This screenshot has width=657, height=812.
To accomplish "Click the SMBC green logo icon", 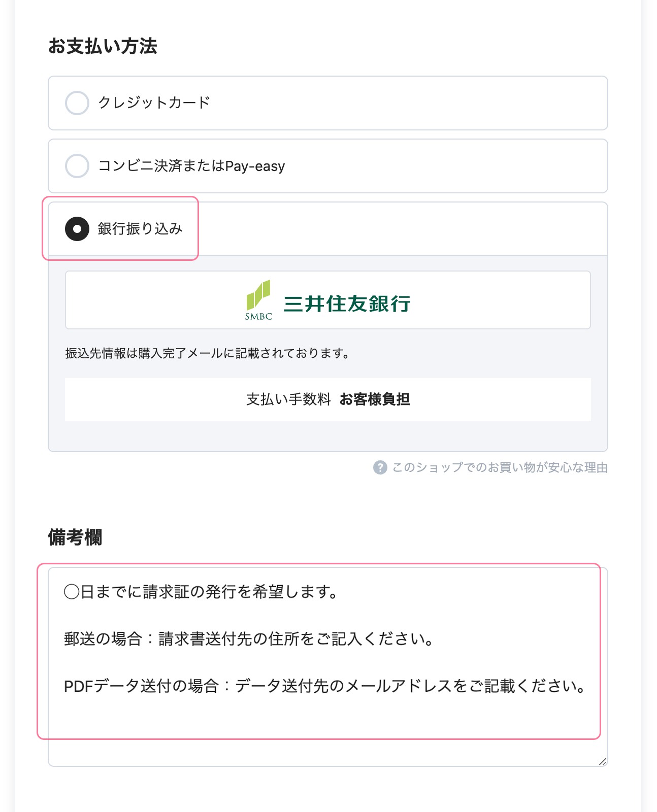I will (258, 299).
